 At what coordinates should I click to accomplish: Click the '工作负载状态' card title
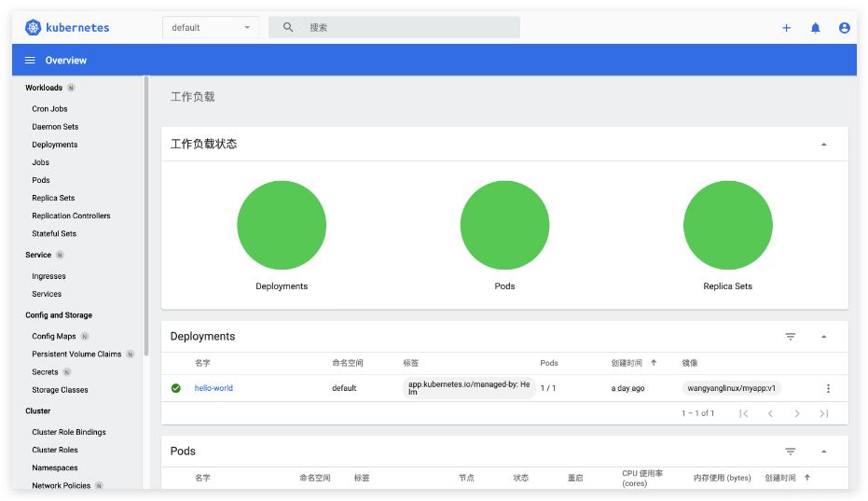click(203, 144)
